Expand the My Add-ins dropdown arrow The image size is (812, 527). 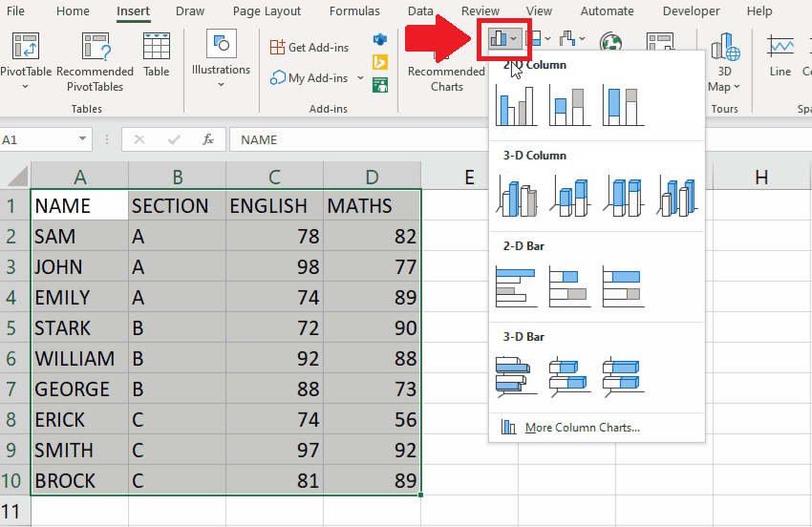pos(360,78)
